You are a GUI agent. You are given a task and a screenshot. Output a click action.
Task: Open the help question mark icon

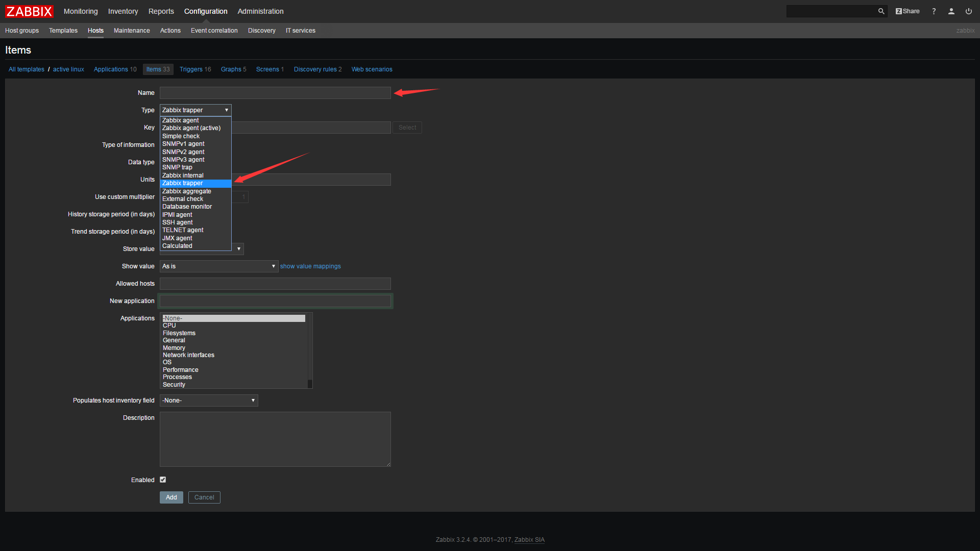(x=934, y=11)
